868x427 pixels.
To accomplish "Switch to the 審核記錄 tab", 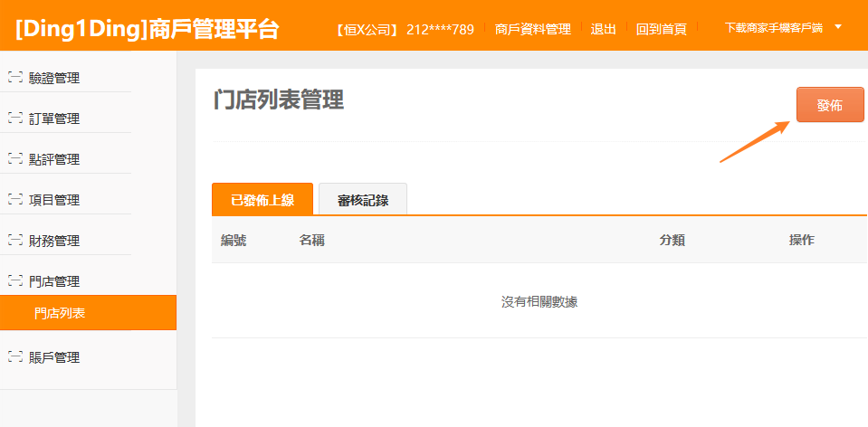I will coord(363,200).
